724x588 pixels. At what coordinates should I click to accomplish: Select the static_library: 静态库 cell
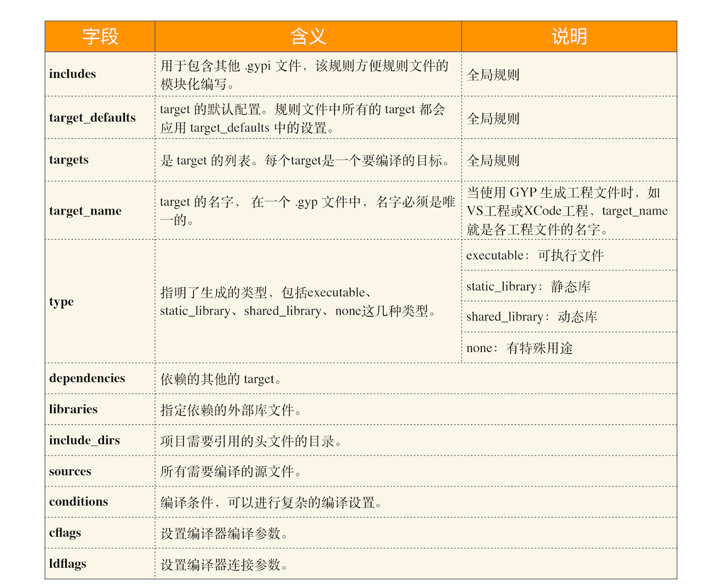pyautogui.click(x=528, y=287)
